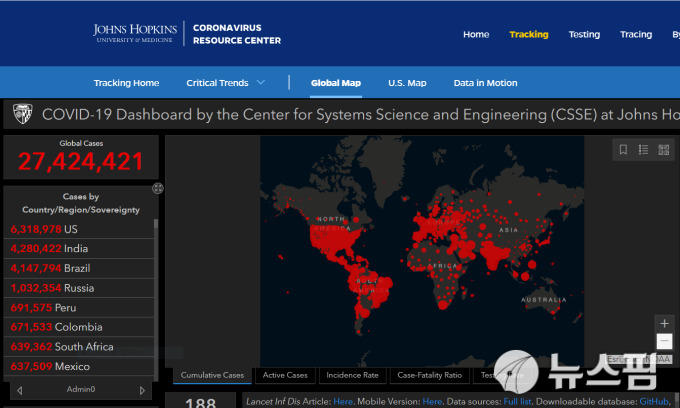680x408 pixels.
Task: Select the South Africa row in list
Action: pos(79,347)
